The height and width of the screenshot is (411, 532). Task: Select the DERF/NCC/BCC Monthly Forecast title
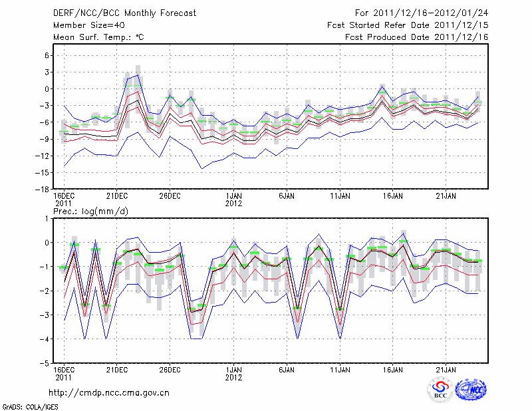click(x=115, y=13)
